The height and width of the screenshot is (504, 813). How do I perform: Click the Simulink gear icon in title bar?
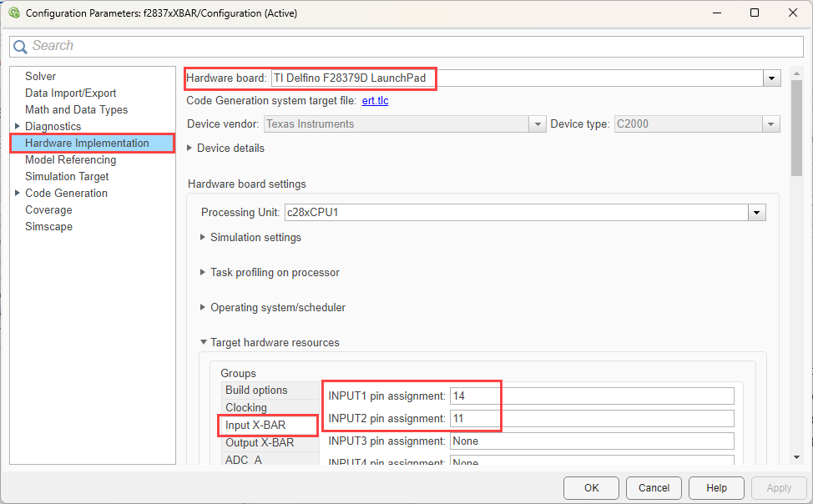[14, 13]
